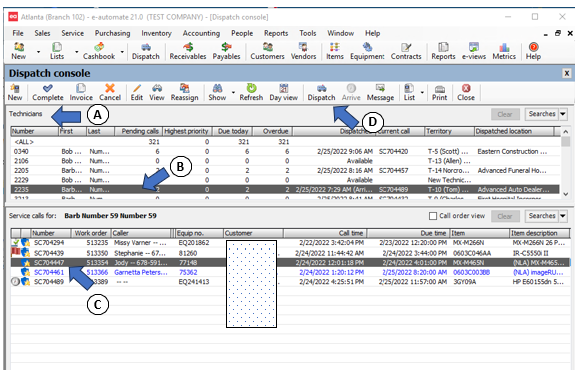Click New in Dispatch console toolbar
The height and width of the screenshot is (372, 579).
point(15,92)
